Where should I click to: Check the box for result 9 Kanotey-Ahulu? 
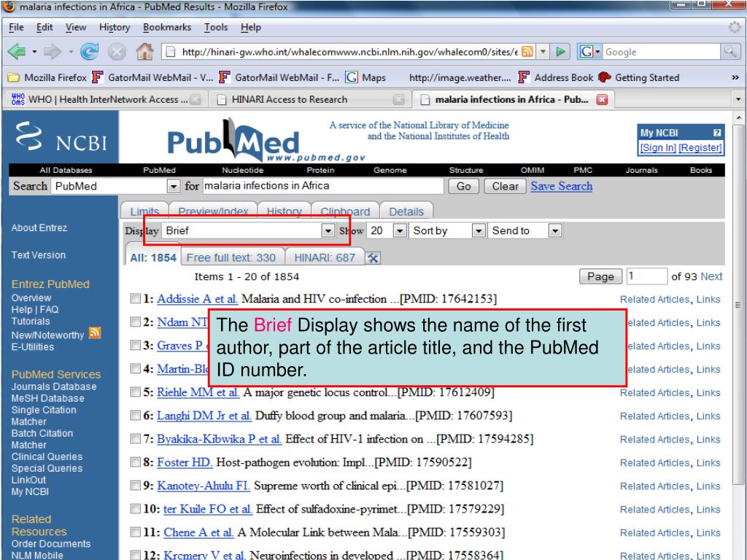(x=136, y=485)
